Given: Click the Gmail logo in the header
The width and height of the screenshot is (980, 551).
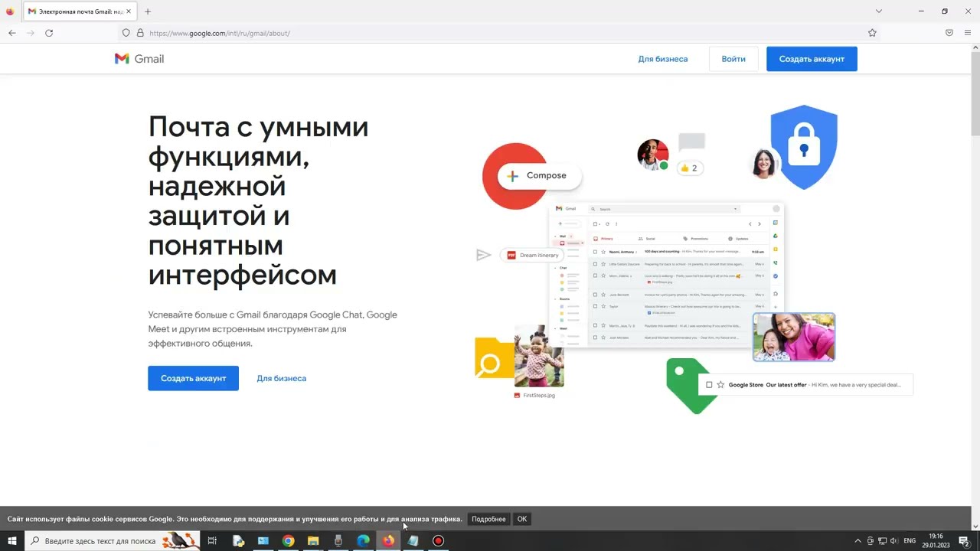Looking at the screenshot, I should (x=139, y=59).
